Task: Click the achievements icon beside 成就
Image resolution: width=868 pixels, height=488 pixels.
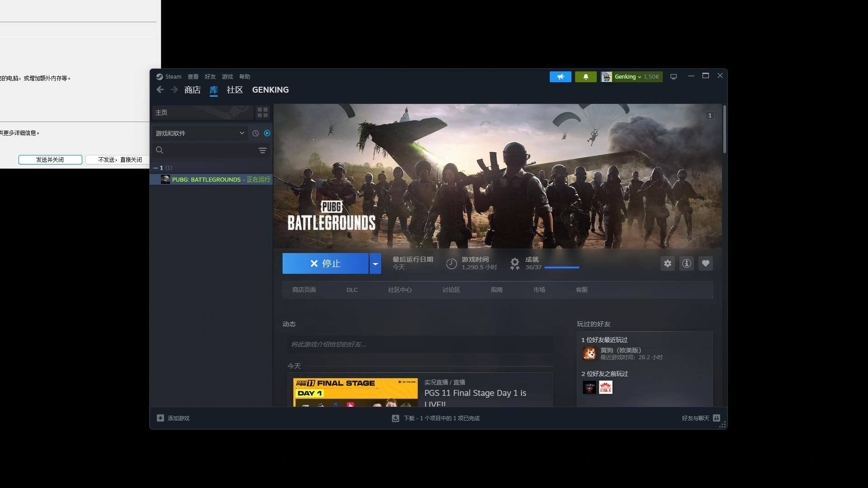Action: point(514,263)
